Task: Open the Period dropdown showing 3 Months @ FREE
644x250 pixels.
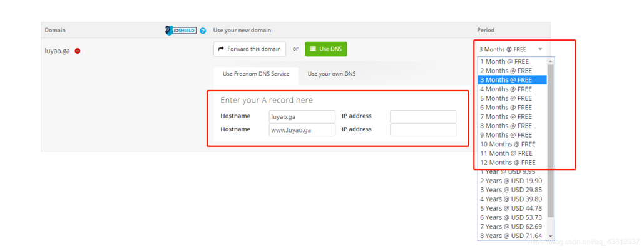Action: pyautogui.click(x=511, y=49)
